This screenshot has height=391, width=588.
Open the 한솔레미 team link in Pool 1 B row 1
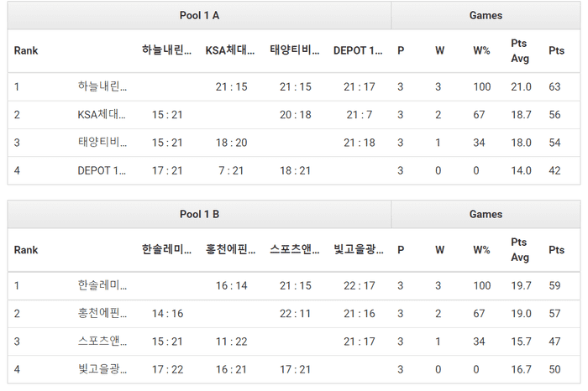(x=102, y=286)
